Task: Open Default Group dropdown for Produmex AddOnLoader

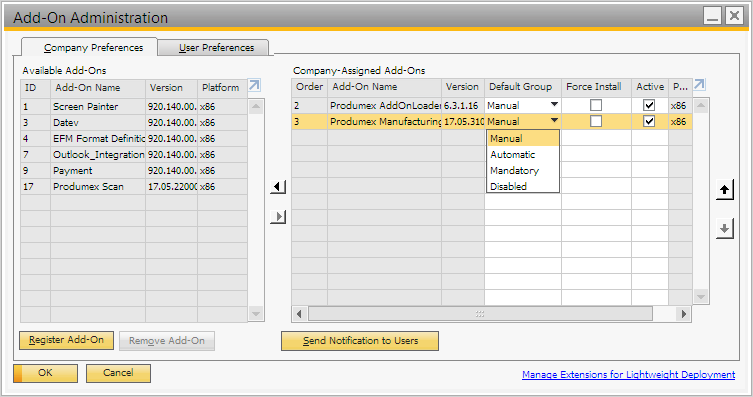Action: pos(554,105)
